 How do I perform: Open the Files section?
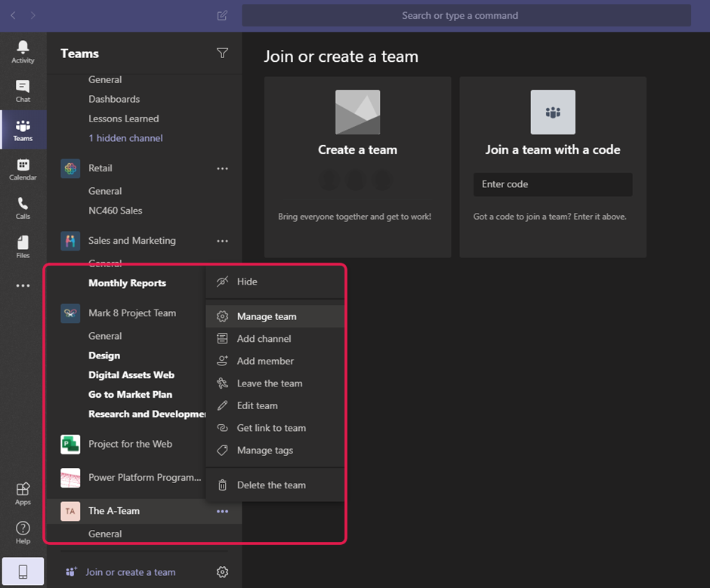click(22, 245)
